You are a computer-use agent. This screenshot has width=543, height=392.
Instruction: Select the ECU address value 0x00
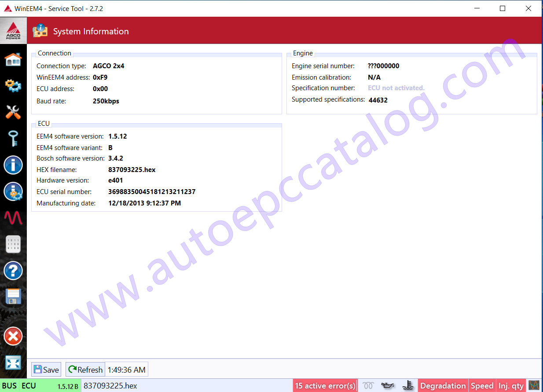pos(100,89)
